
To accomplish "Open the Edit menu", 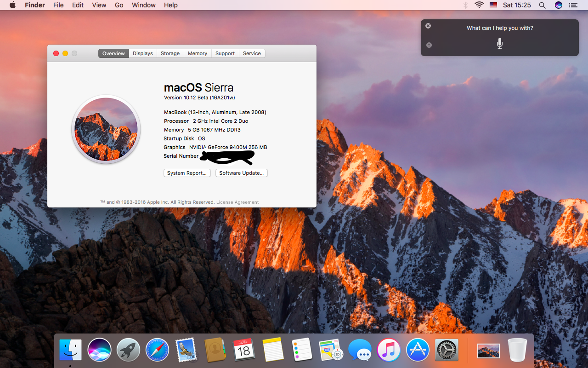I will pos(78,5).
